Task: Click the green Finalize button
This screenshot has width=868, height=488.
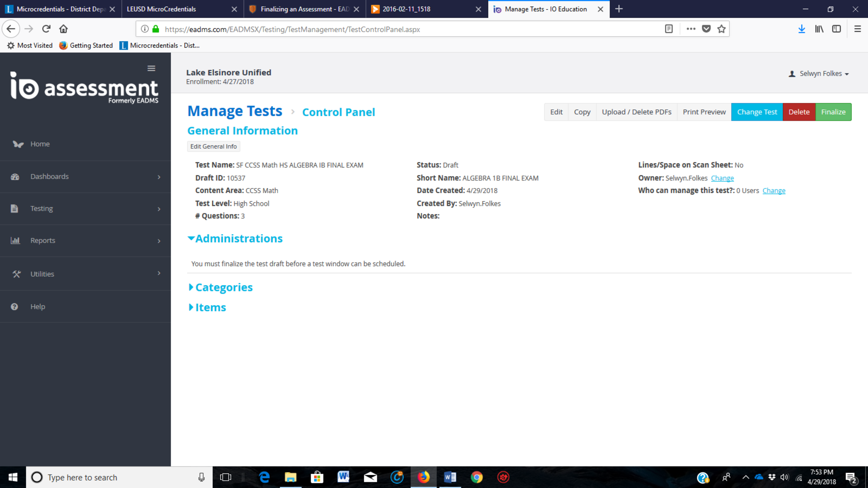Action: click(x=833, y=112)
